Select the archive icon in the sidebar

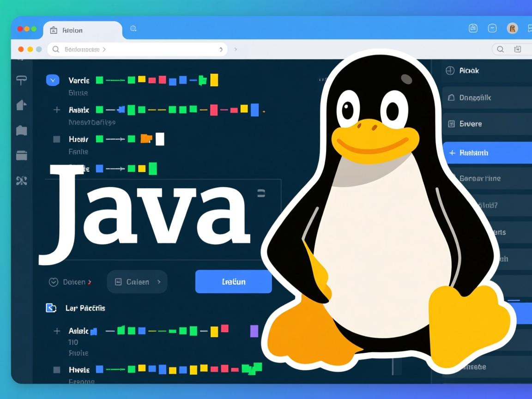tap(21, 156)
